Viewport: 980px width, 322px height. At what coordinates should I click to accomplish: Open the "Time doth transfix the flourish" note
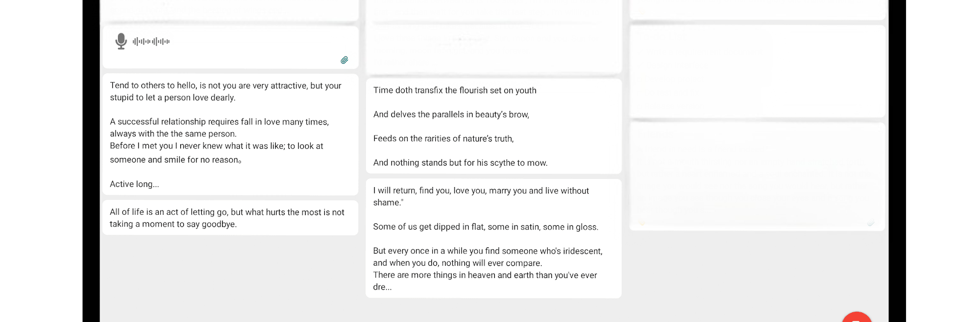[x=494, y=126]
